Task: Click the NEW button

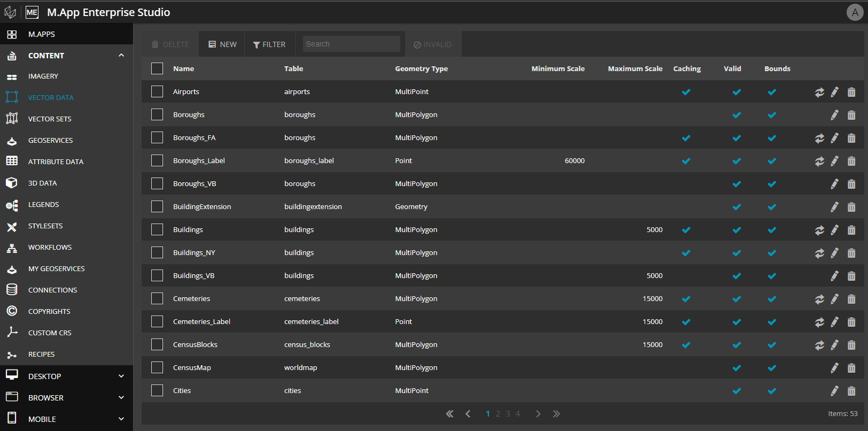Action: point(222,44)
